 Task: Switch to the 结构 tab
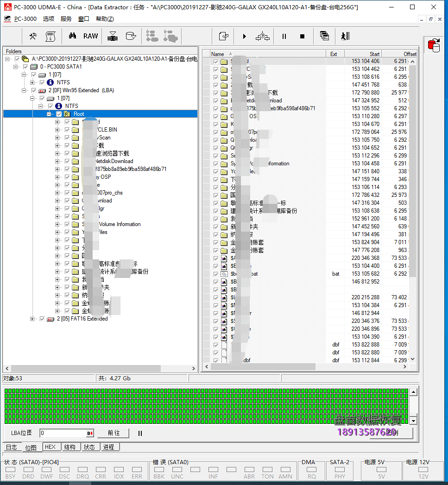[x=70, y=447]
